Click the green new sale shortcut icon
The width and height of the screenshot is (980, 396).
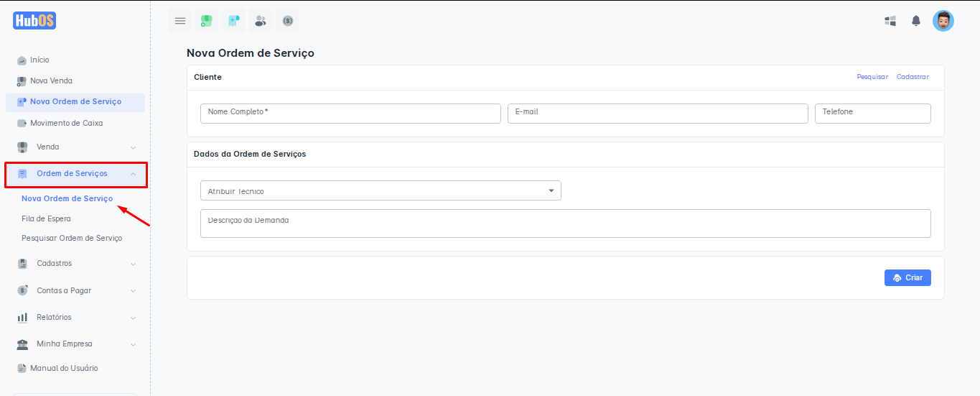pyautogui.click(x=206, y=21)
